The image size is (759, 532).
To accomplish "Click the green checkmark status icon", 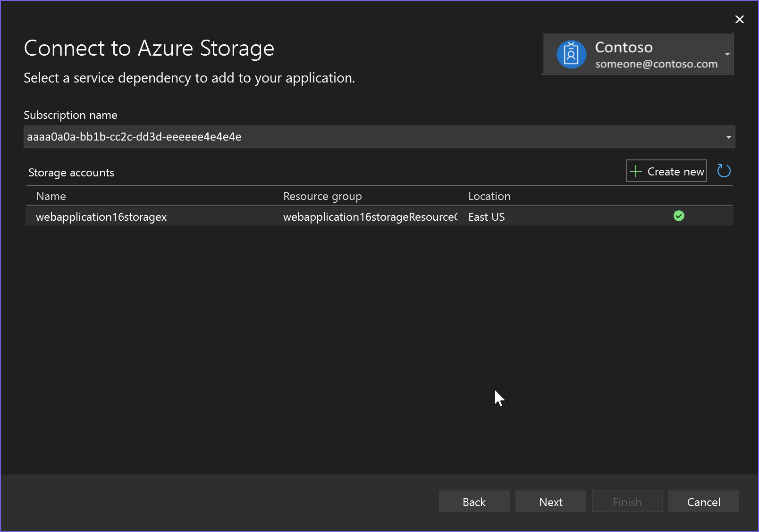I will 679,216.
